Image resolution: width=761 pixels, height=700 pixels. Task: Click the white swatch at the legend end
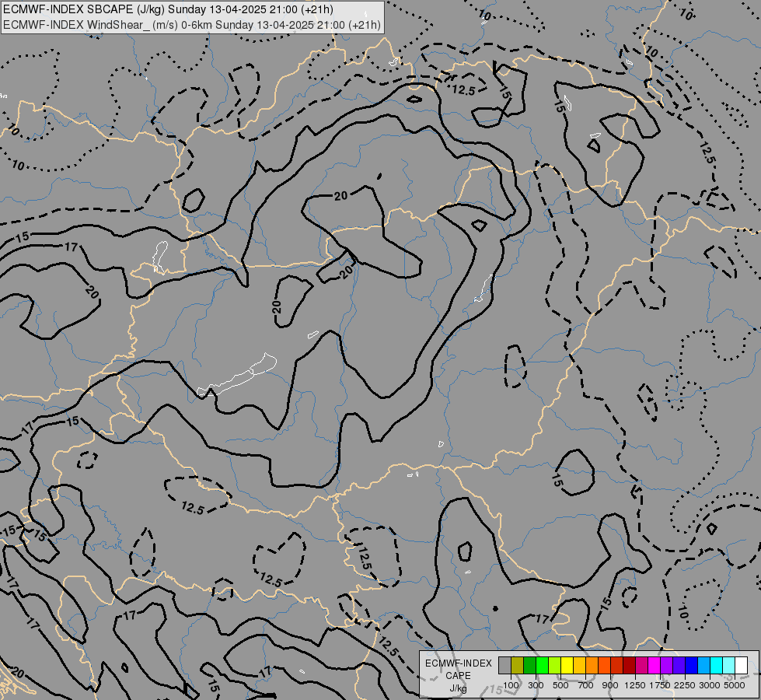click(741, 666)
